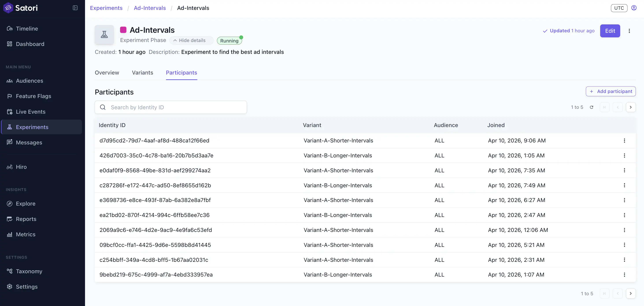The width and height of the screenshot is (644, 306).
Task: Refresh the participants list
Action: click(x=592, y=107)
